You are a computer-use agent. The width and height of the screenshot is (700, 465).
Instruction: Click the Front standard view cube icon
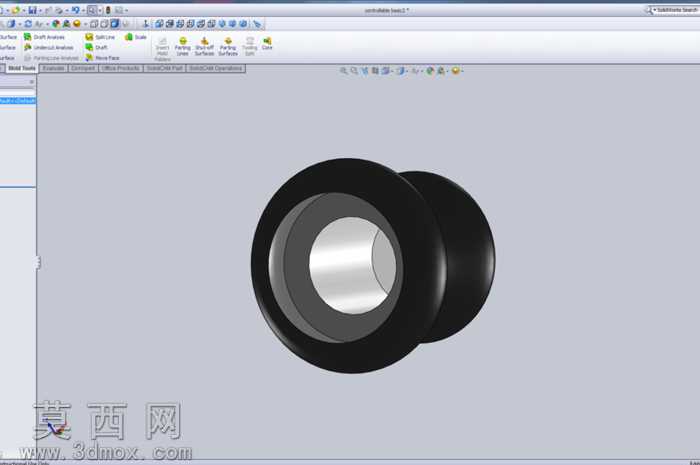[159, 24]
